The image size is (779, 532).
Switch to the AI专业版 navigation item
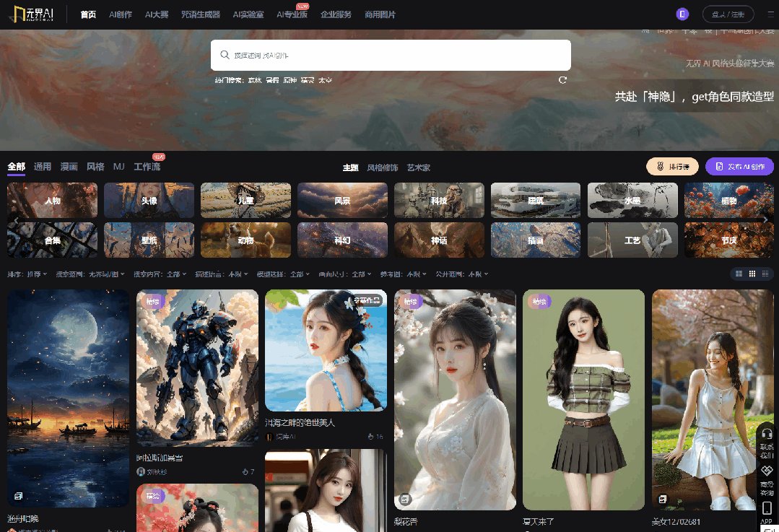(x=292, y=14)
